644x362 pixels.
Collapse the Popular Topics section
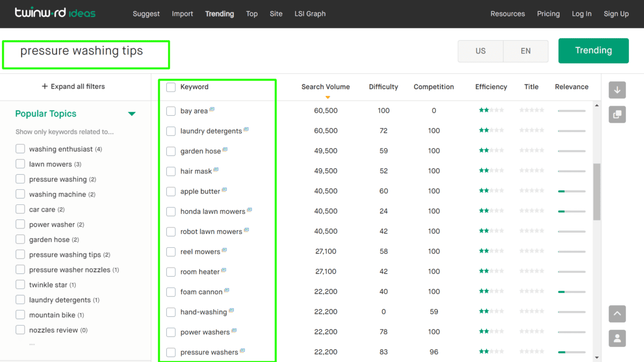tap(131, 113)
